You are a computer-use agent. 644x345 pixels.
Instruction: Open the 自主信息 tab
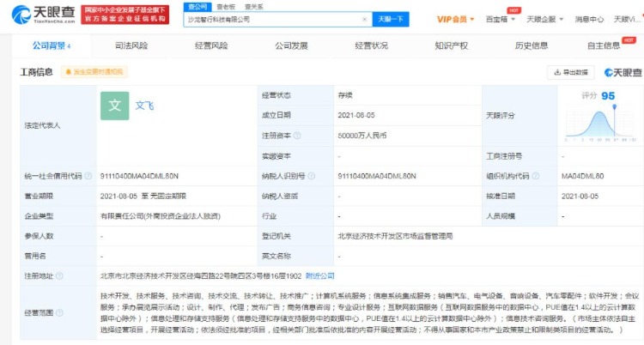pos(604,45)
